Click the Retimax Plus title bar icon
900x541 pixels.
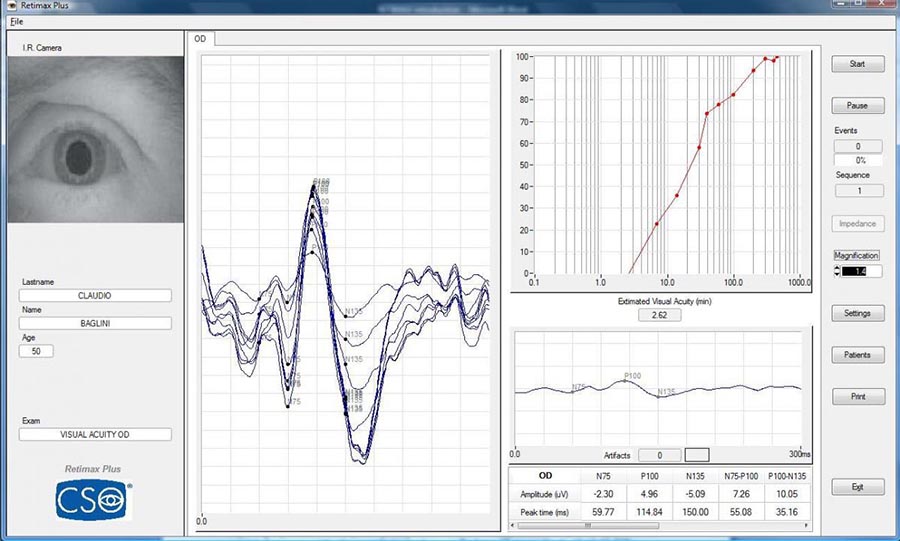(9, 5)
